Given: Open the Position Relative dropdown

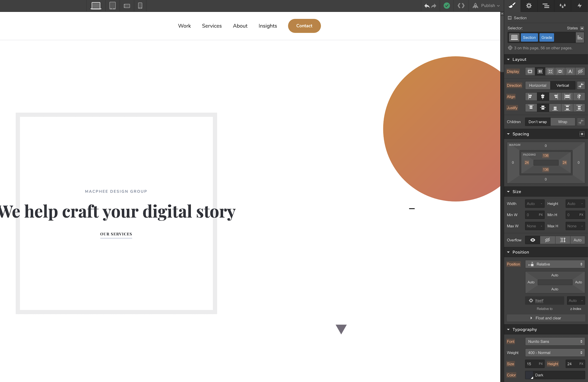Looking at the screenshot, I should [x=555, y=264].
